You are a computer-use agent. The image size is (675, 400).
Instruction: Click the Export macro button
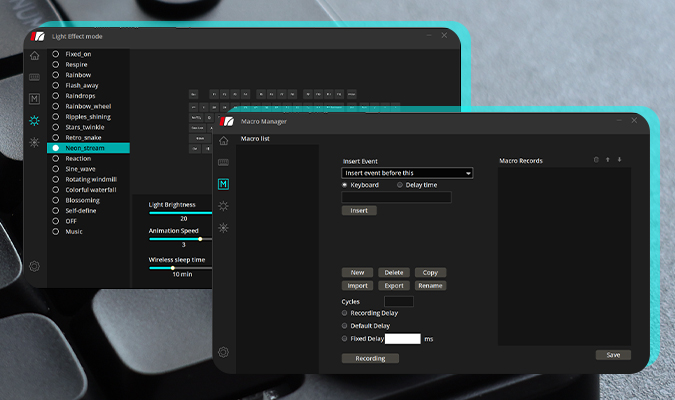tap(394, 285)
